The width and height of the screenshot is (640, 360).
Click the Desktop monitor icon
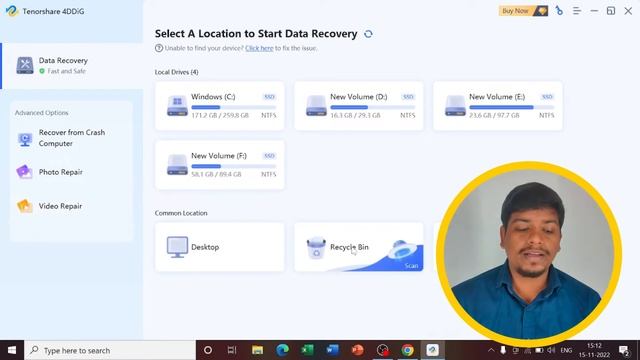click(177, 247)
